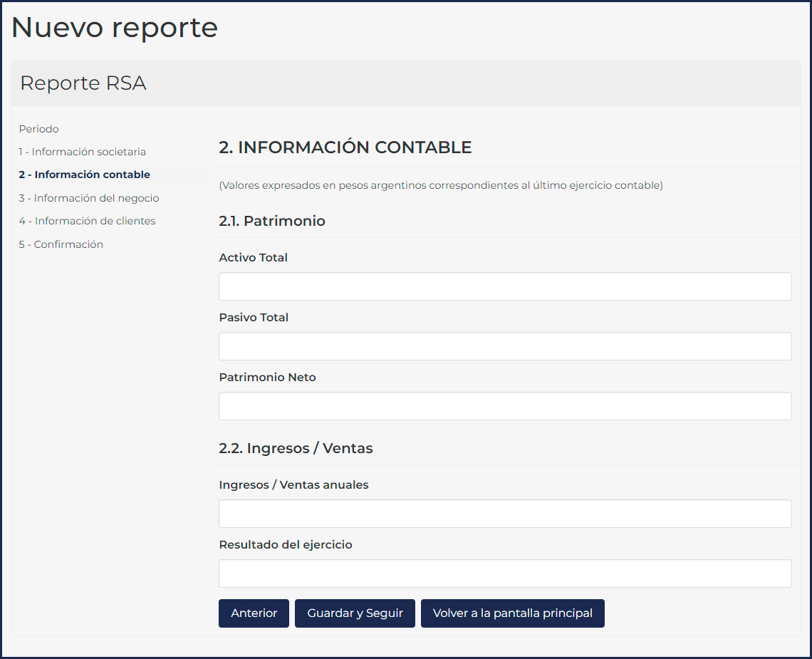The height and width of the screenshot is (659, 812).
Task: Click into the Patrimonio Neto field
Action: 505,406
